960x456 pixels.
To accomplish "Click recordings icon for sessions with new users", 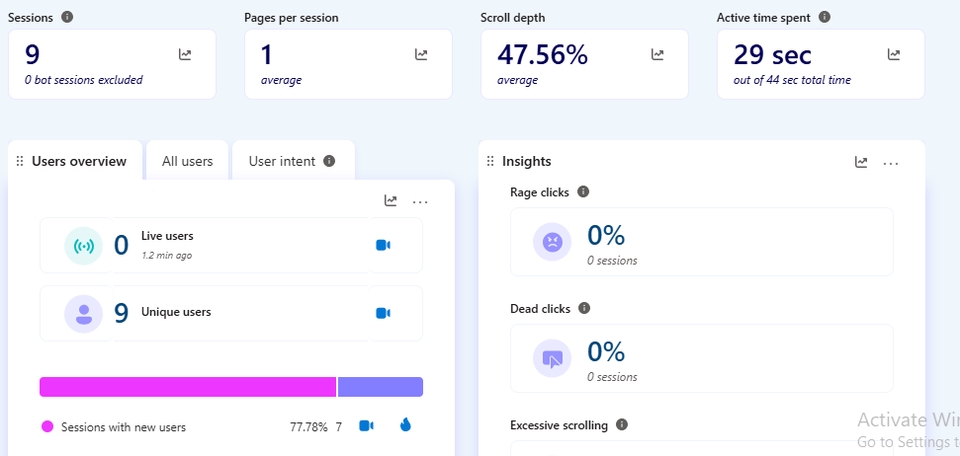I will (x=366, y=426).
